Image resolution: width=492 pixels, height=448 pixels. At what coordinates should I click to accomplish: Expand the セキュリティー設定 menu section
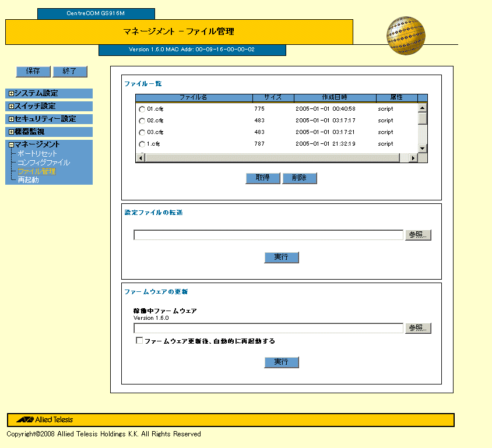coord(10,119)
